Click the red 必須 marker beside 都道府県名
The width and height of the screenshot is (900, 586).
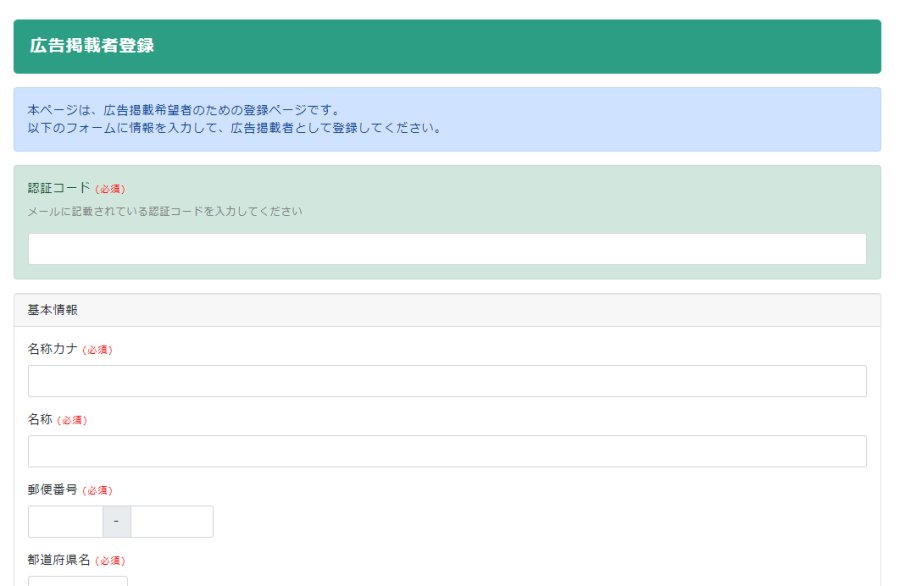[110, 561]
